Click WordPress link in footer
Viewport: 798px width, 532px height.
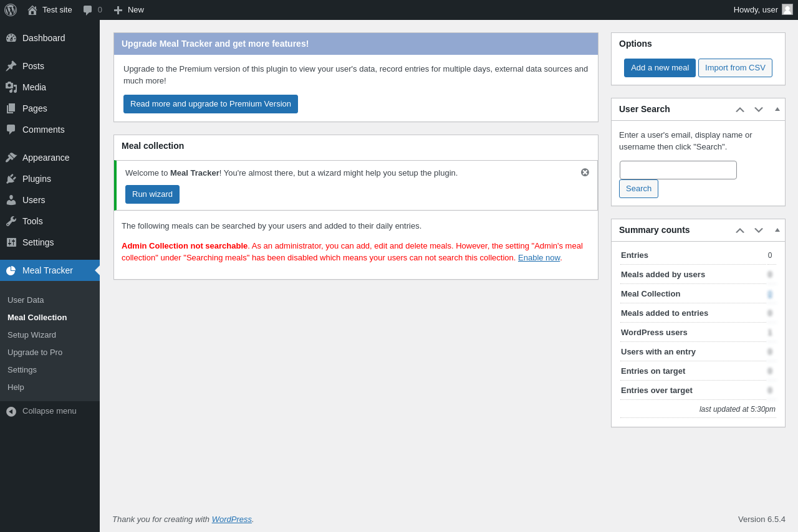(232, 520)
